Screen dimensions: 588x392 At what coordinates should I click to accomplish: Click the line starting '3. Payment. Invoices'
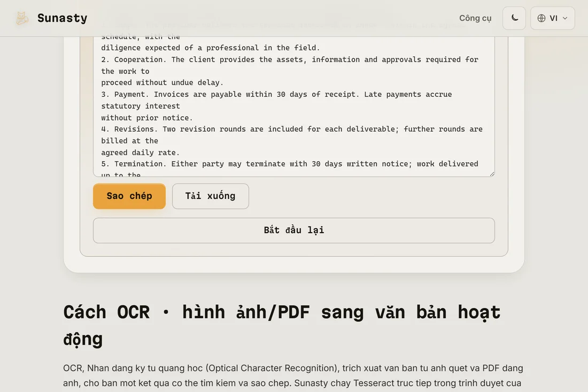276,95
